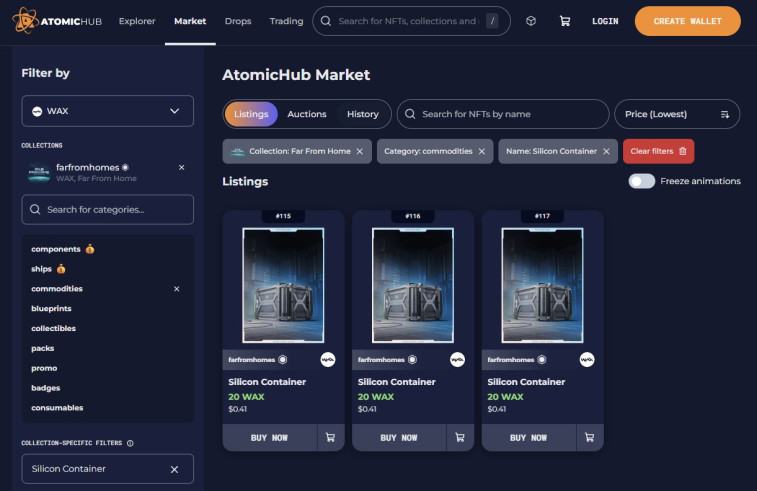Viewport: 757px width, 491px height.
Task: Open the Price (Lowest) sort dropdown
Action: 677,114
